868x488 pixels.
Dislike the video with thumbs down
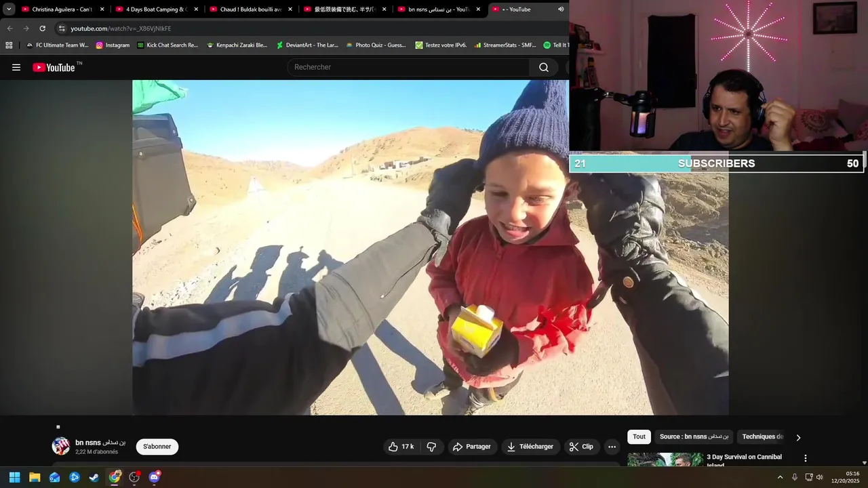pos(431,447)
